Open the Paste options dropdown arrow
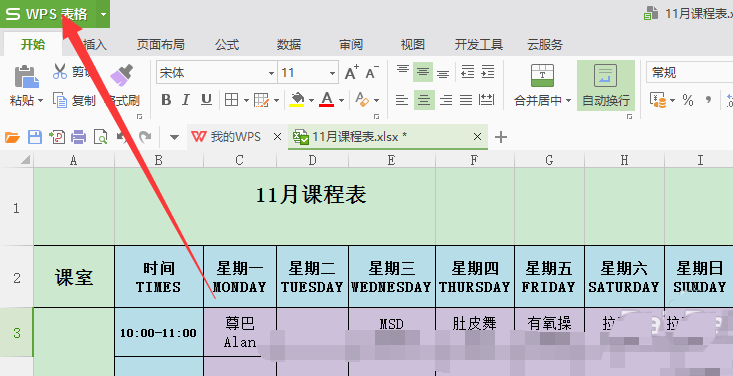Screen dimensions: 733x376 [40, 101]
